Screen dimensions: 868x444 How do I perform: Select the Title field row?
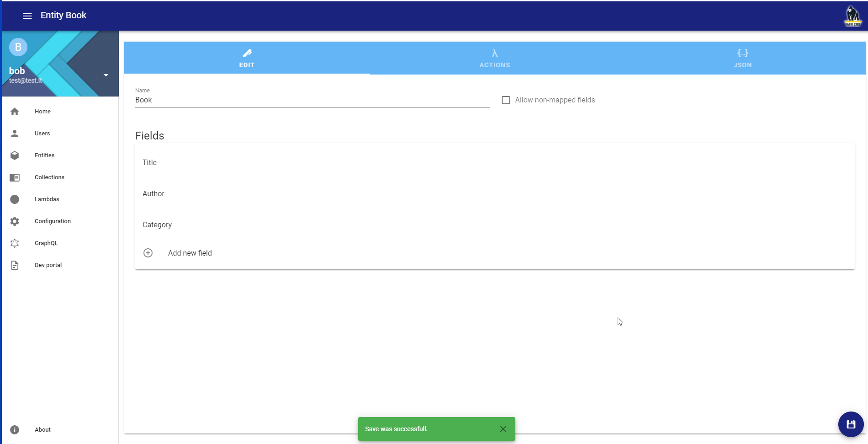pos(495,163)
